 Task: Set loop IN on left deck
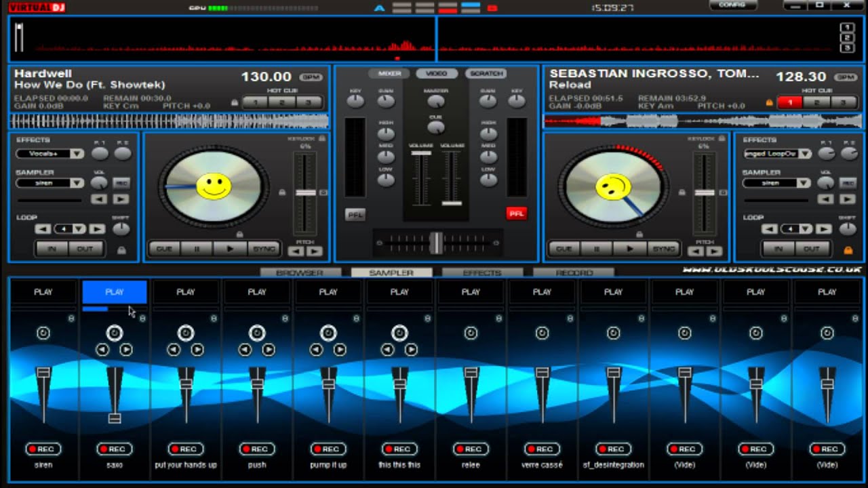(x=52, y=249)
